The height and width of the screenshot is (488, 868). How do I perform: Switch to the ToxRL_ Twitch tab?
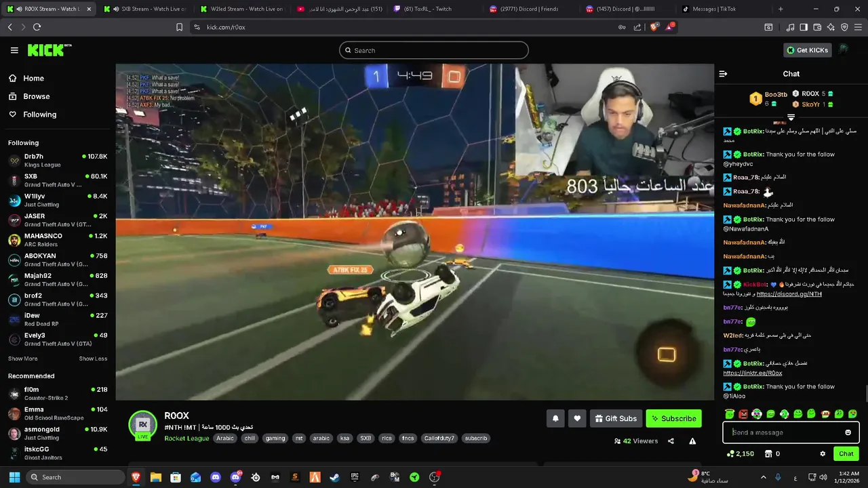tap(435, 9)
